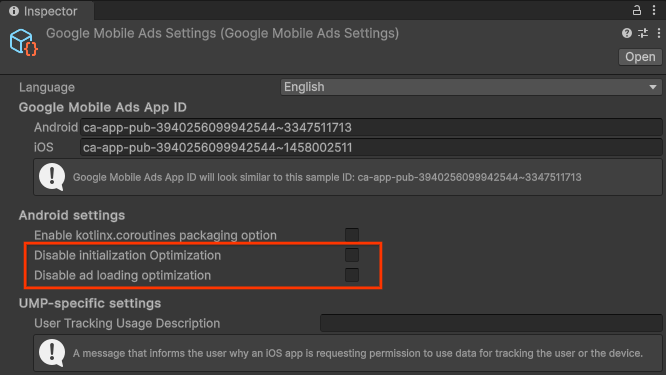This screenshot has width=666, height=375.
Task: Open the Inspector tab kebab menu
Action: coord(654,10)
